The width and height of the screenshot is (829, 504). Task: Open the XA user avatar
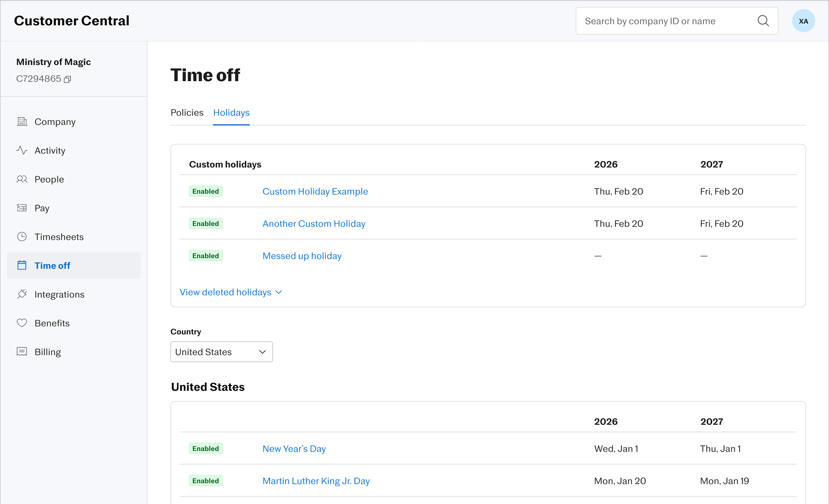(803, 21)
